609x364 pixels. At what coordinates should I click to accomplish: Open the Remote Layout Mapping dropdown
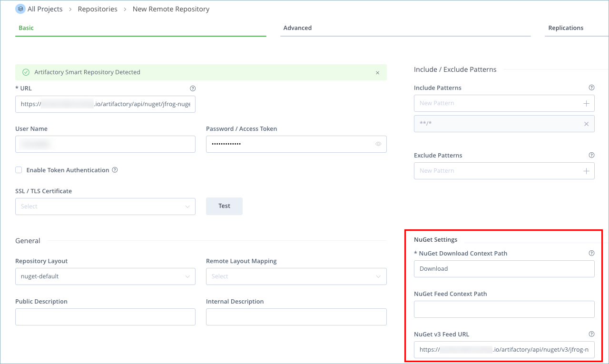[296, 276]
